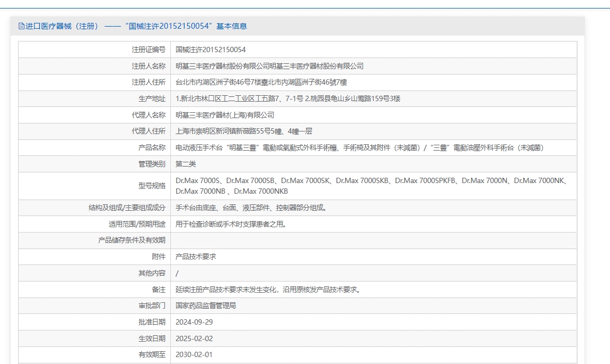Click the 产品名称 label
The image size is (610, 364).
point(152,148)
